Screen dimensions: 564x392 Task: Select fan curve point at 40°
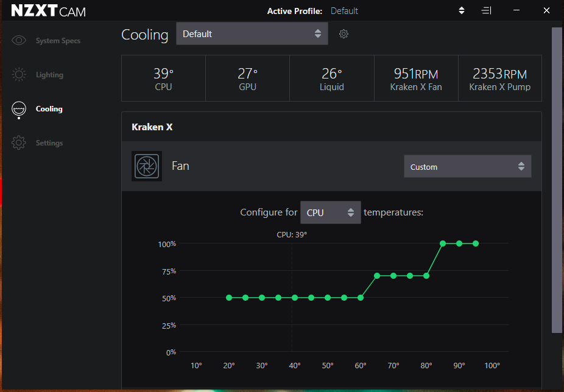point(295,298)
